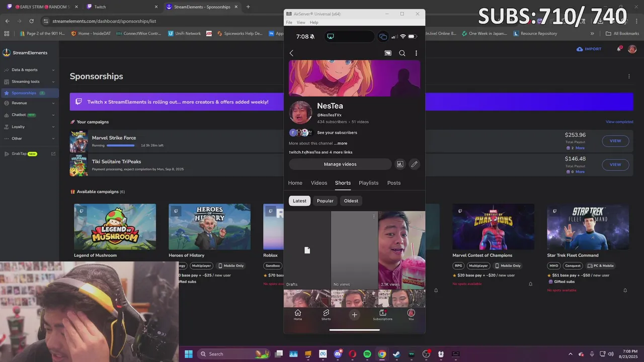
Task: Click the Windows Start button
Action: 189,354
